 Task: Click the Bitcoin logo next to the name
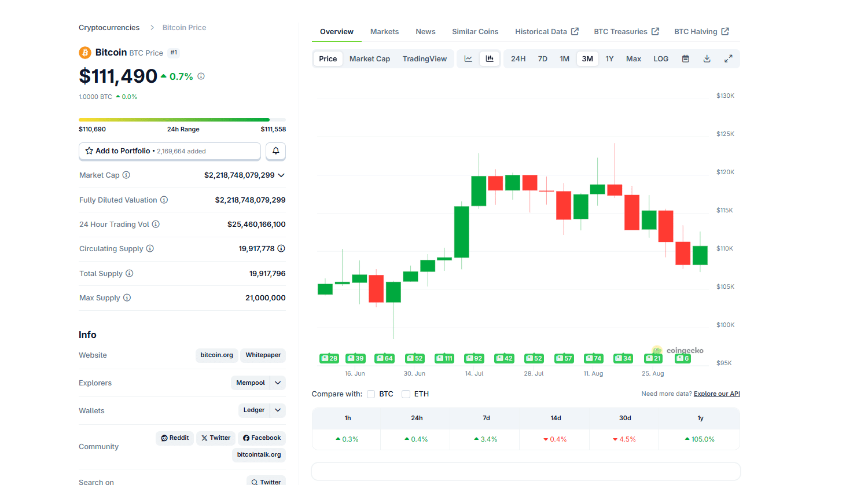pos(84,52)
